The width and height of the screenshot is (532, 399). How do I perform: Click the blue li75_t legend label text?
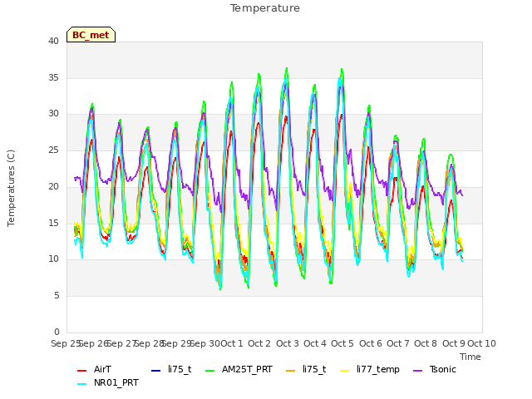(x=180, y=369)
